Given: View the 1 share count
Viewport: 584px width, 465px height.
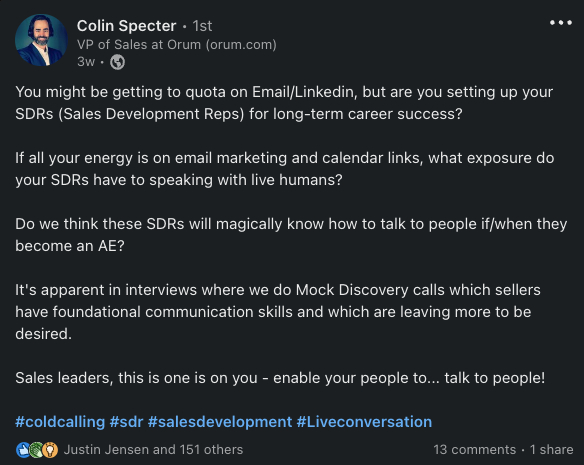Looking at the screenshot, I should 551,450.
